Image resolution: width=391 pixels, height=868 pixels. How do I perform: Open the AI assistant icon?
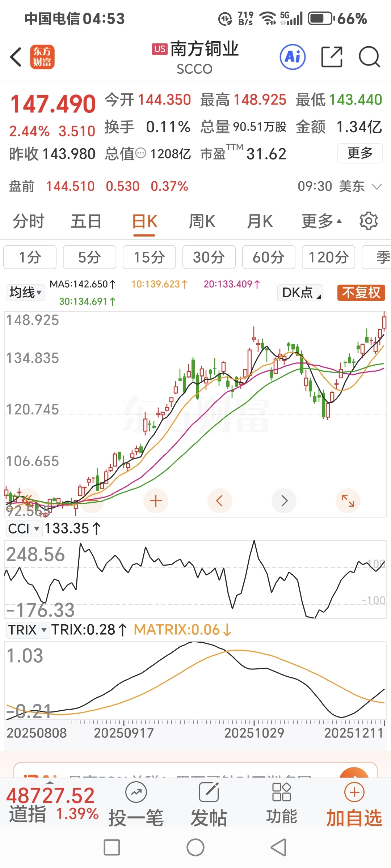(293, 57)
